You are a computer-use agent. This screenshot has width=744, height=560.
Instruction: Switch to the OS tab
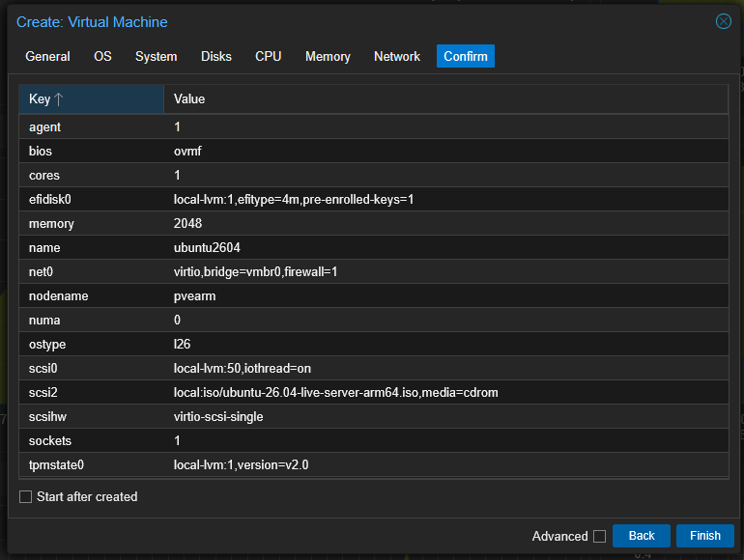pyautogui.click(x=102, y=56)
